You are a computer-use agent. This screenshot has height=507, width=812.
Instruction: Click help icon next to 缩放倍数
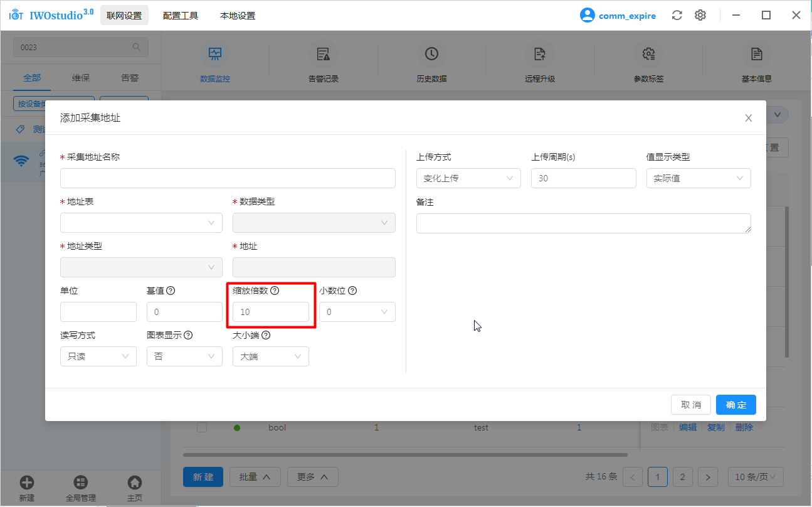275,291
